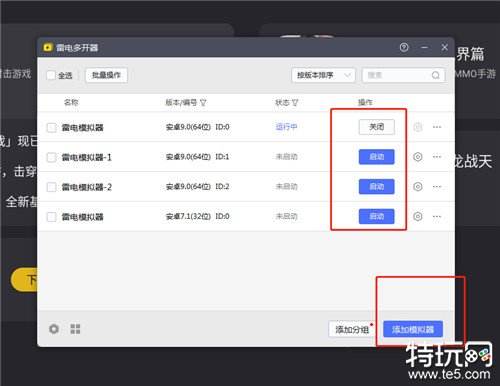Click 关闭 to close the running emulator
This screenshot has height=386, width=500.
[x=377, y=127]
